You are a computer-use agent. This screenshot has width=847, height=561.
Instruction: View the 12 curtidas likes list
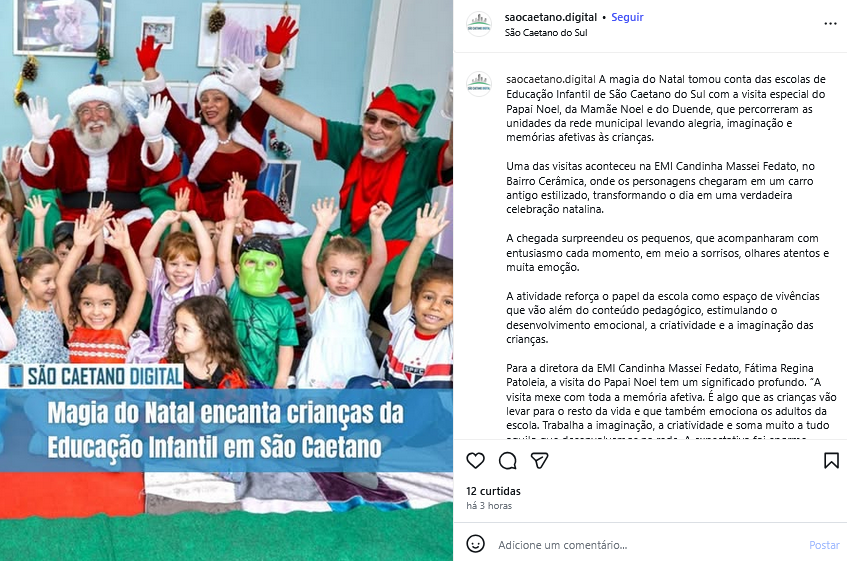[x=493, y=491]
